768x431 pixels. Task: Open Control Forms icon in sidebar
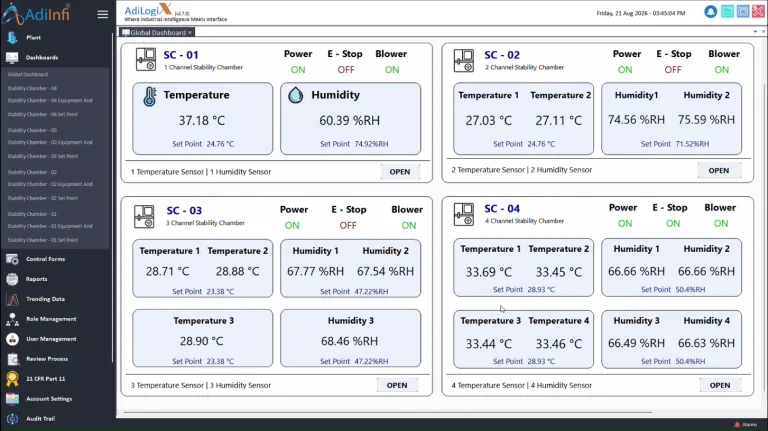(12, 259)
